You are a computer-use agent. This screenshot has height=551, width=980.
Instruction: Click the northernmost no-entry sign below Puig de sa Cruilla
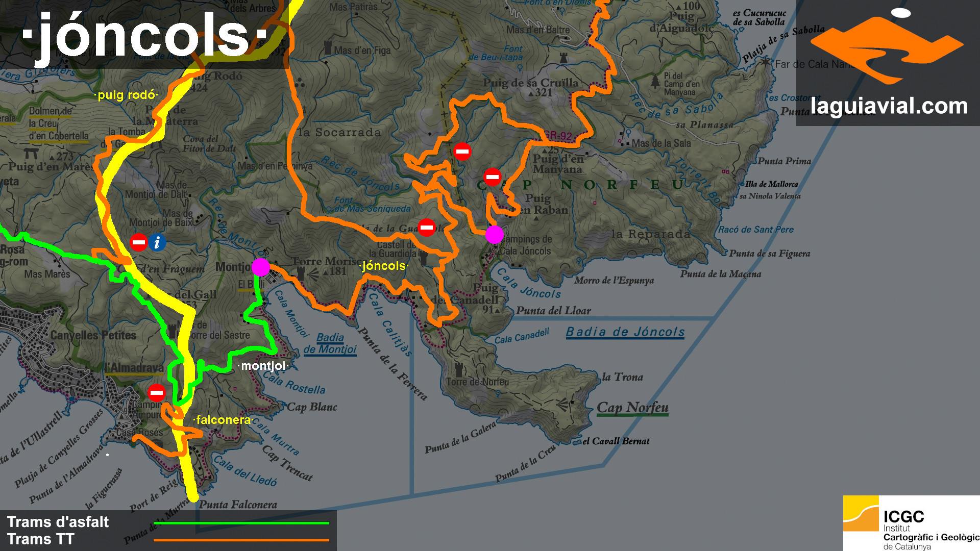pyautogui.click(x=462, y=152)
